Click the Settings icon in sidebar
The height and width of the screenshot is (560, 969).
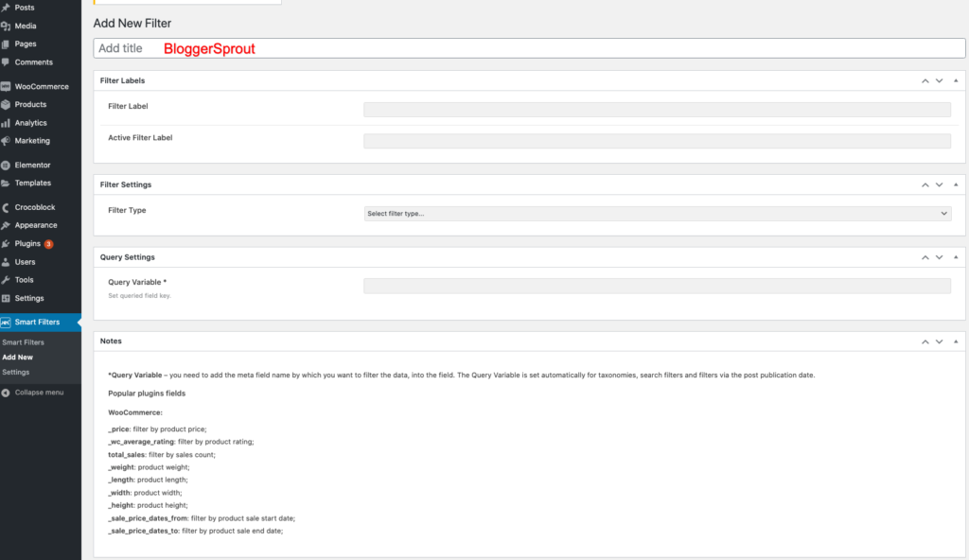(x=6, y=299)
